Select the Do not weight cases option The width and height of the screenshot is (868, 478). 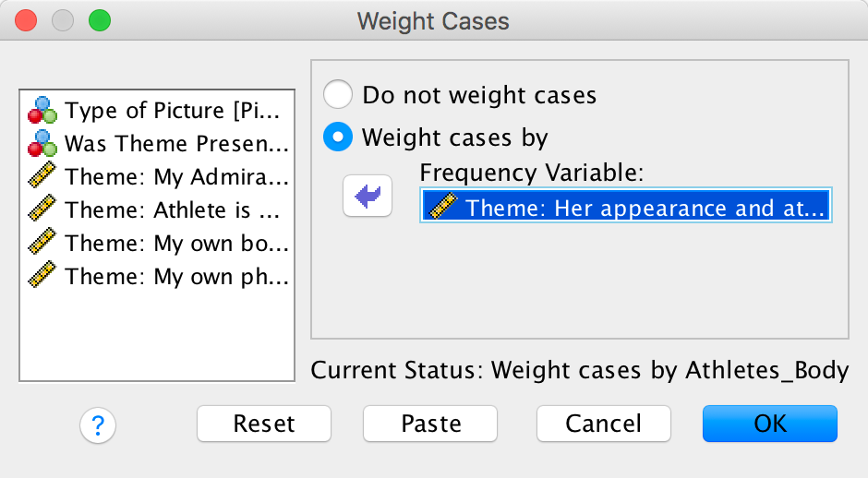pyautogui.click(x=338, y=95)
